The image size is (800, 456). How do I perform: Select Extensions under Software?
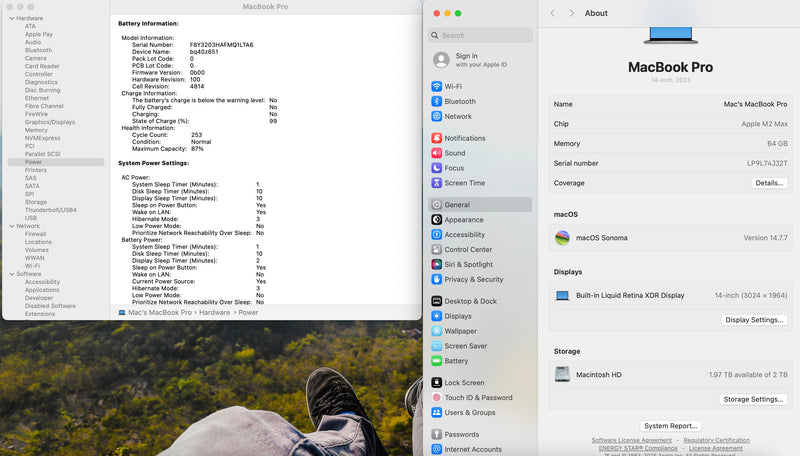click(40, 314)
